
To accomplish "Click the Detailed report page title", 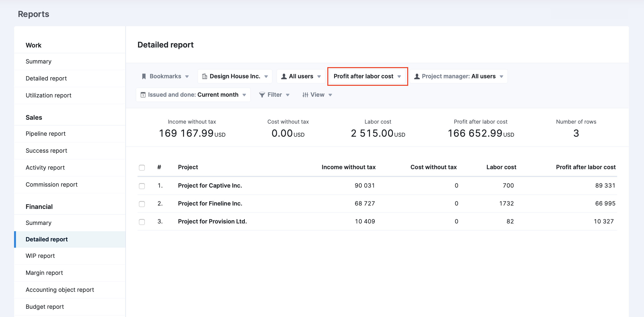I will (166, 45).
